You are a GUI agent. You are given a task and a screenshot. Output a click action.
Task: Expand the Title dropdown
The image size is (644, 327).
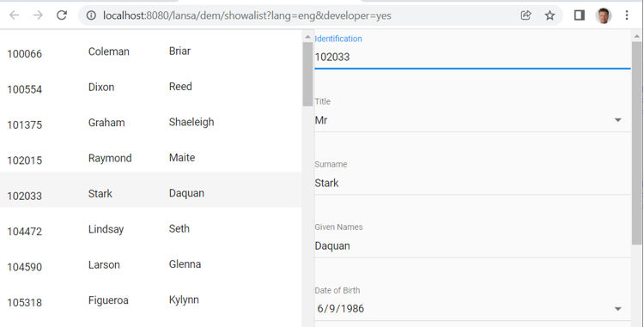coord(617,120)
